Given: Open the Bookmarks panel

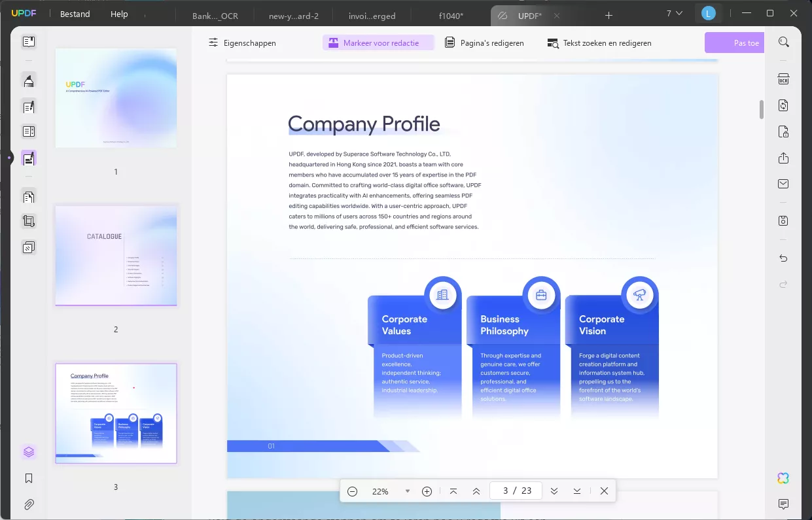Looking at the screenshot, I should [28, 478].
